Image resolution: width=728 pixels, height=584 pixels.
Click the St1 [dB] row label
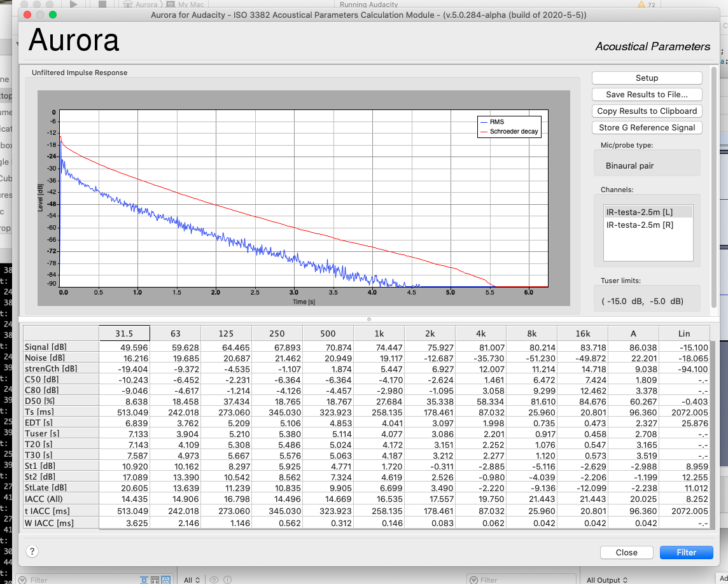click(x=61, y=466)
